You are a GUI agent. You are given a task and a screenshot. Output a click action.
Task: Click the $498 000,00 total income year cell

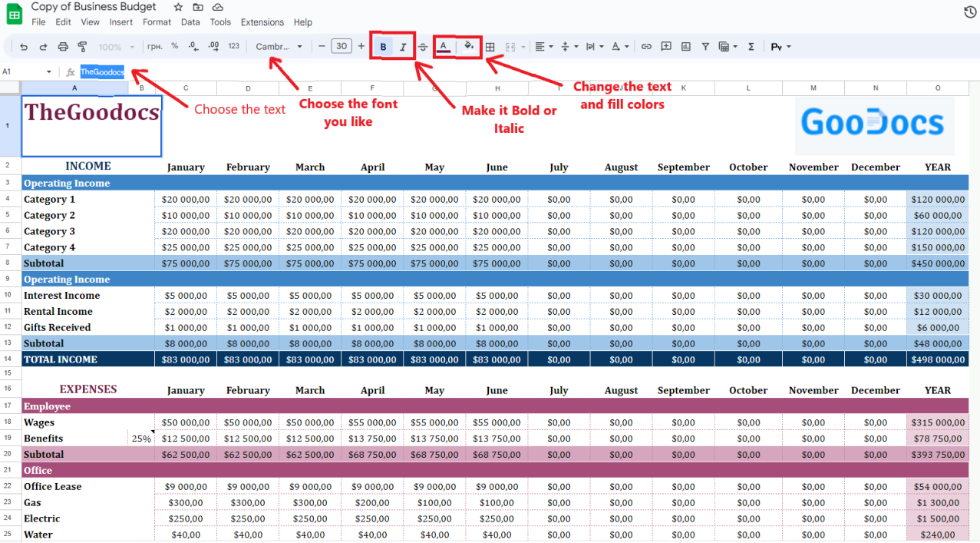(938, 359)
